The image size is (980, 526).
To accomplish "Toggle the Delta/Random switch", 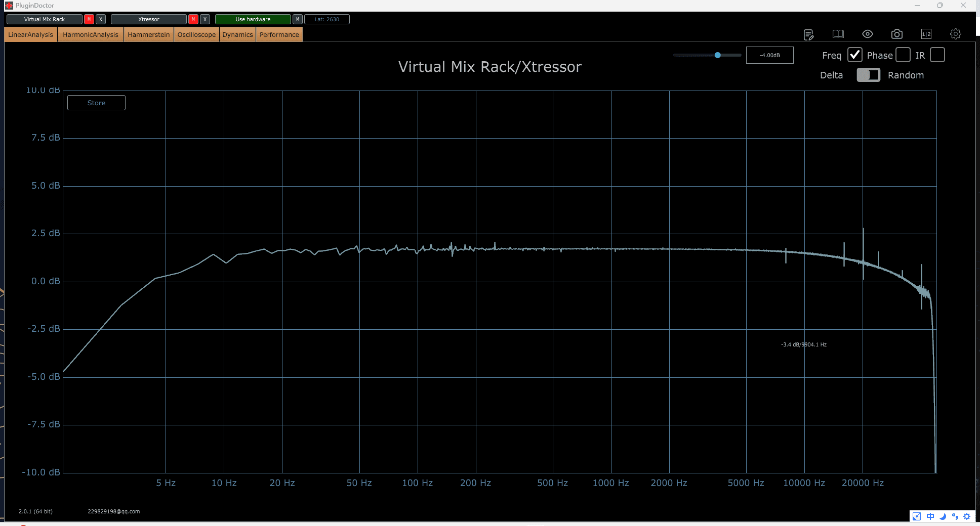I will [869, 75].
